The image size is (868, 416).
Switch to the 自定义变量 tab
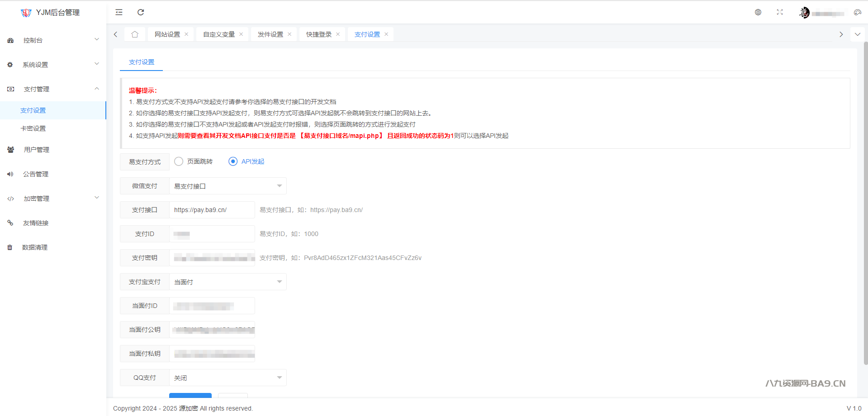click(219, 34)
